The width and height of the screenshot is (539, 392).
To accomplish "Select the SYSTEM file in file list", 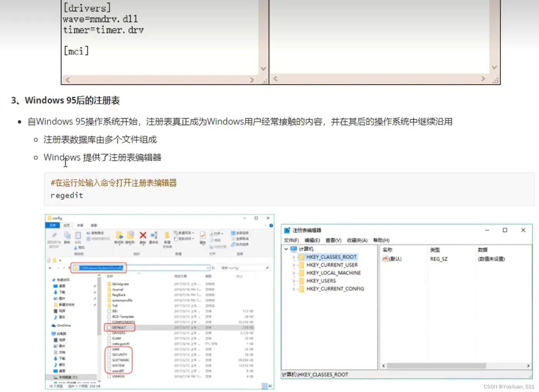I will [x=118, y=365].
